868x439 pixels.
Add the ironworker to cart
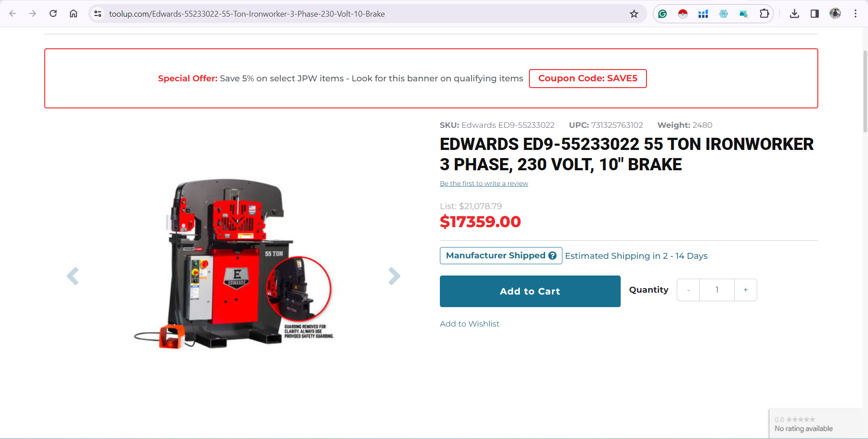point(530,291)
